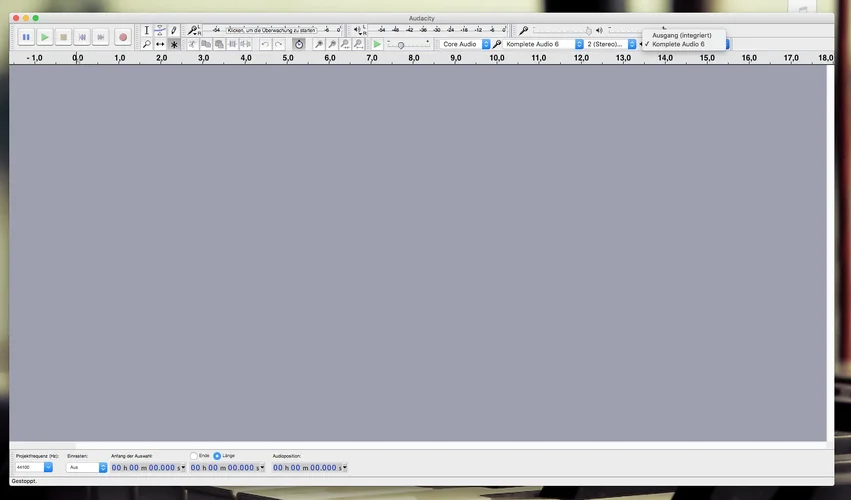Click the Stop transport button
Image resolution: width=851 pixels, height=500 pixels.
point(63,37)
